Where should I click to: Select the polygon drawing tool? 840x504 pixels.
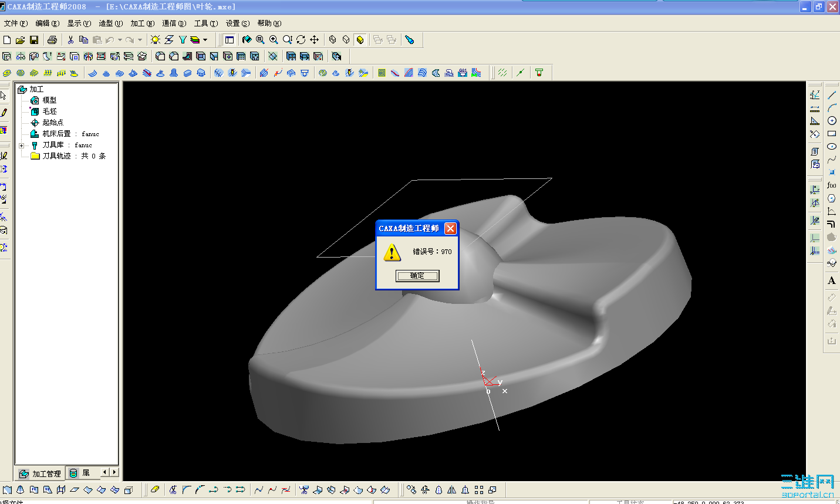[x=832, y=198]
